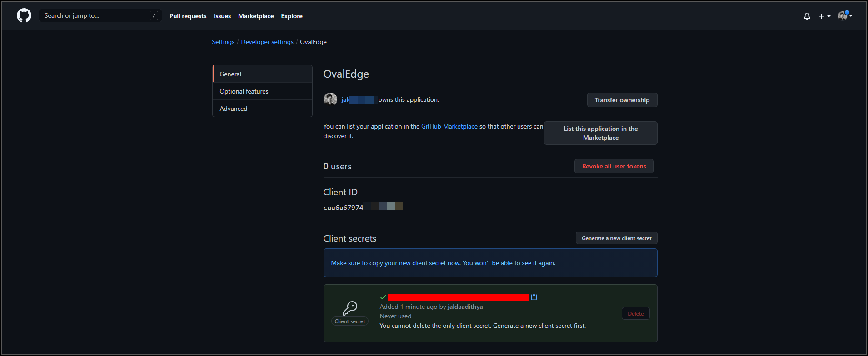Select the Client ID value text
This screenshot has width=868, height=356.
click(x=363, y=208)
